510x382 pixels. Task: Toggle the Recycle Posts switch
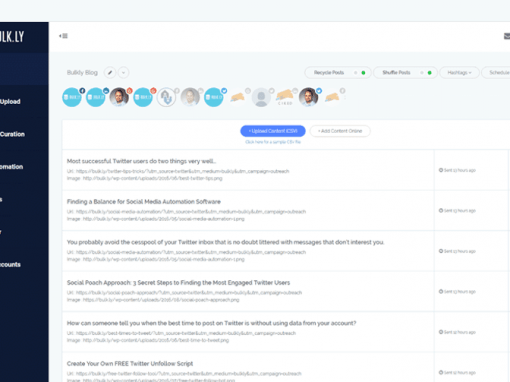pyautogui.click(x=360, y=73)
